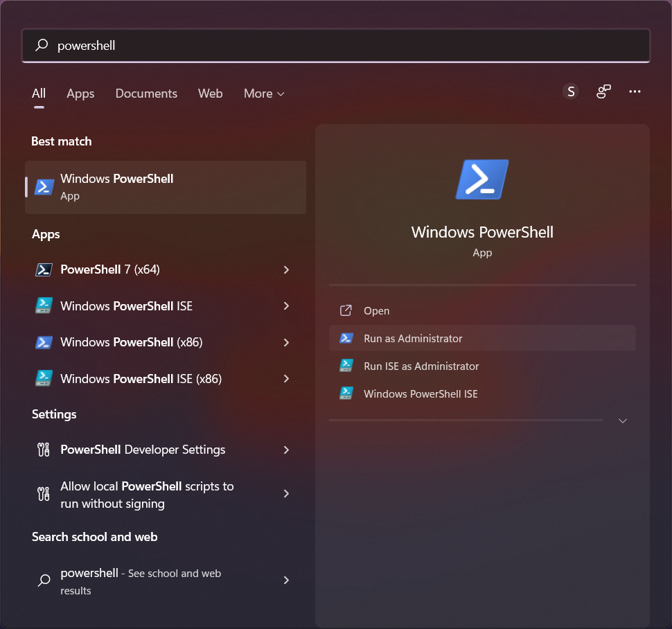Switch to the Apps filter tab

point(80,93)
